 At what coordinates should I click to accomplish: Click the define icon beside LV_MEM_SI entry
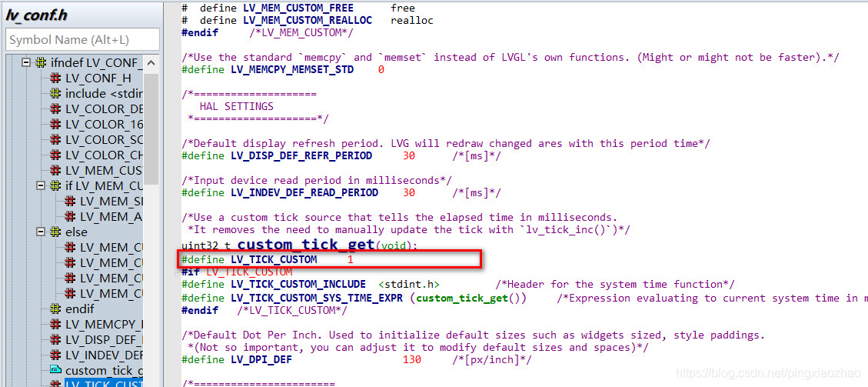click(70, 201)
